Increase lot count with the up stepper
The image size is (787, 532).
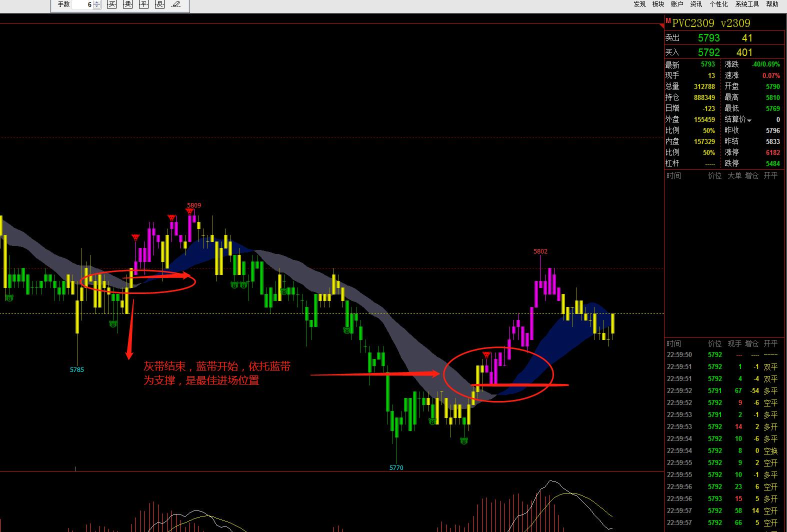tap(97, 2)
